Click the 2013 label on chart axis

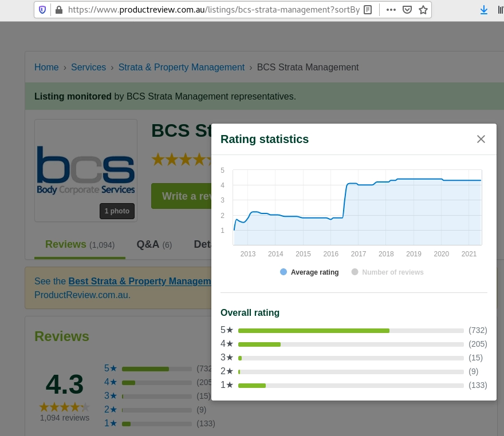point(248,254)
